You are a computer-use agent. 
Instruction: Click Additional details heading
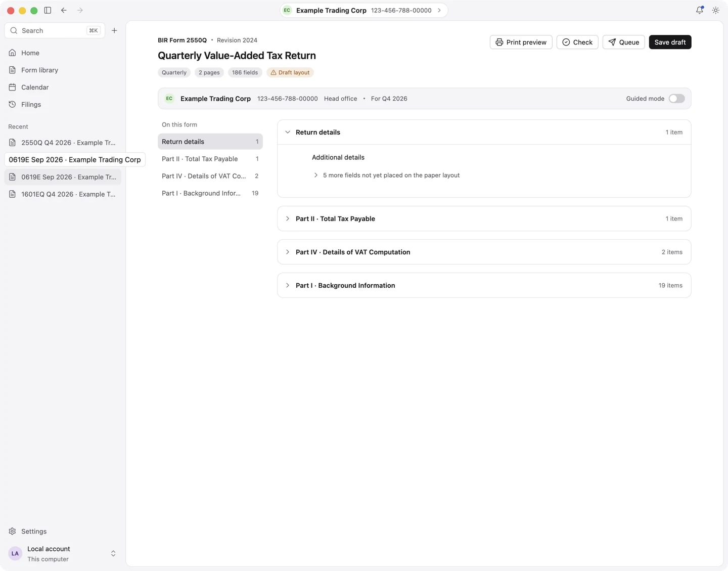point(338,157)
